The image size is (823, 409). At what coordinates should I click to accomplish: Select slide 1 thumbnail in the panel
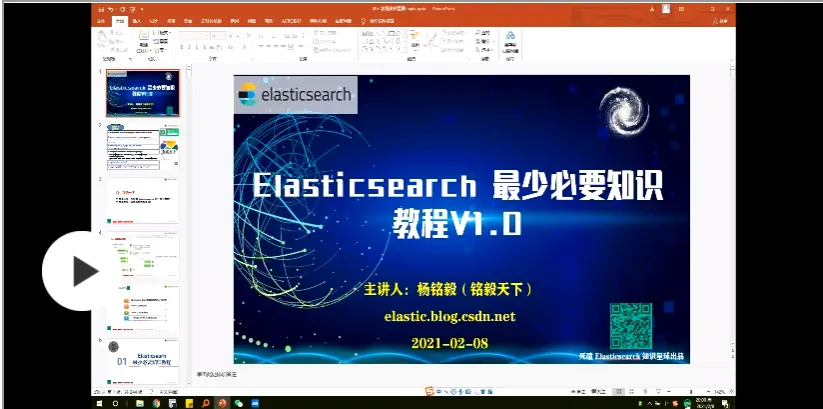click(143, 93)
